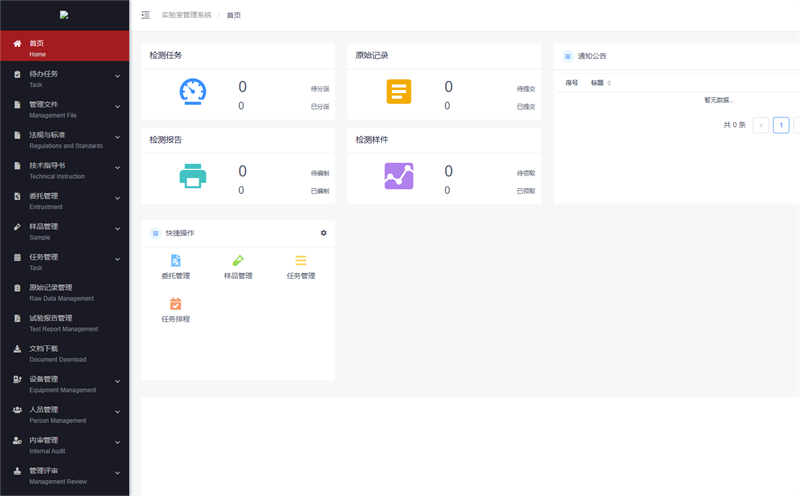Image resolution: width=800 pixels, height=496 pixels.
Task: Expand the 管理文件 Management File menu
Action: pos(64,108)
